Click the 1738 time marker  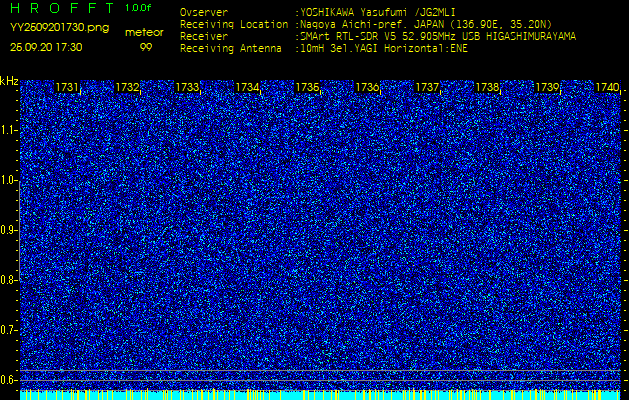point(487,87)
